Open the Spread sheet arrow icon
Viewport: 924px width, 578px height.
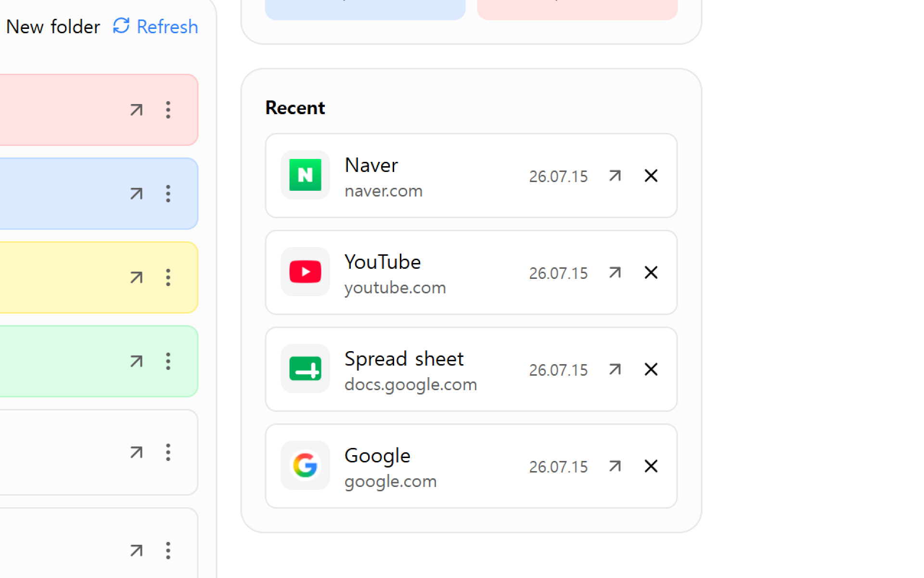(615, 369)
